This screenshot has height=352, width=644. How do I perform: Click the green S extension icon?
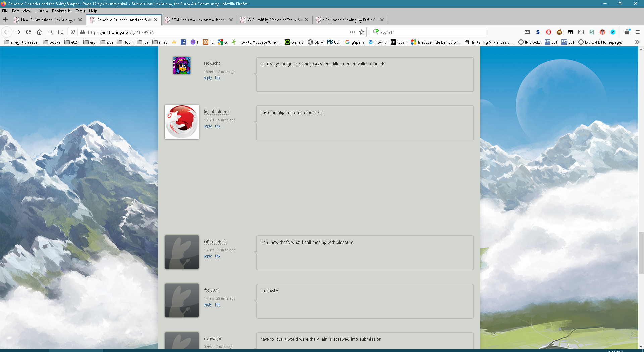pyautogui.click(x=592, y=32)
